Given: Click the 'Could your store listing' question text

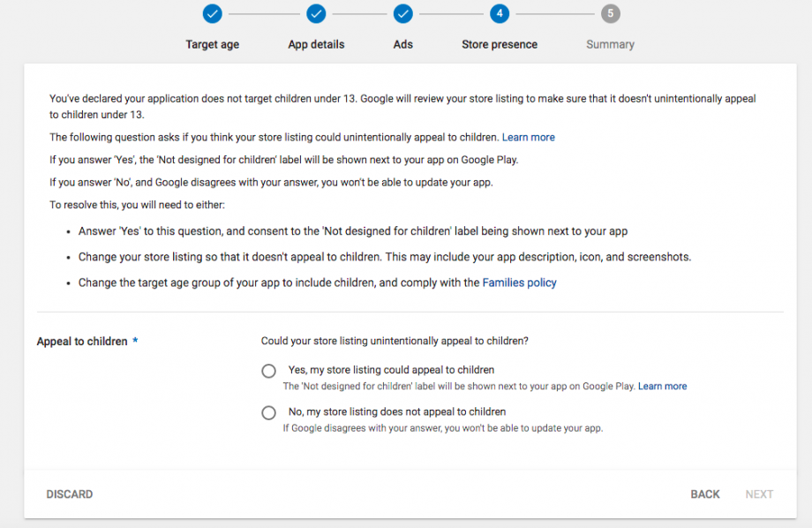Looking at the screenshot, I should pyautogui.click(x=395, y=341).
